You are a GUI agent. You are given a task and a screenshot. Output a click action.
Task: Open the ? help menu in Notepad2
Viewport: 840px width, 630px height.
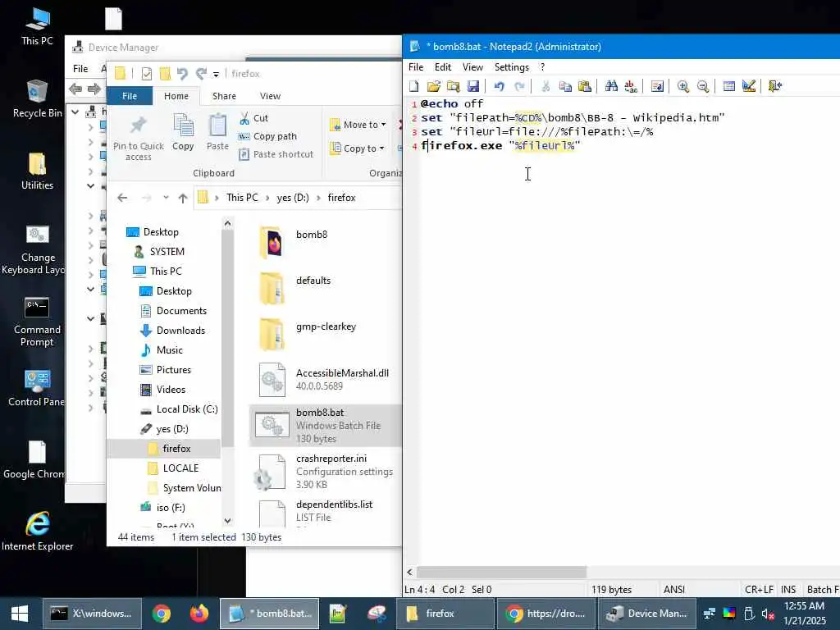coord(542,67)
